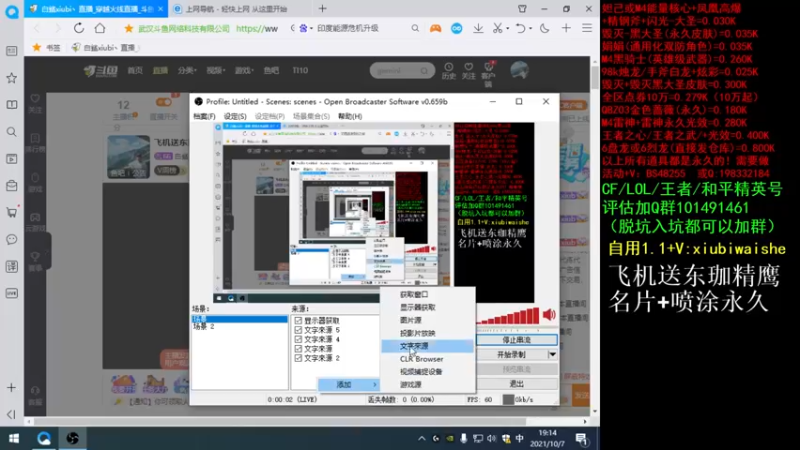This screenshot has width=800, height=450.
Task: Click the Douyu user avatar in header
Action: click(519, 70)
